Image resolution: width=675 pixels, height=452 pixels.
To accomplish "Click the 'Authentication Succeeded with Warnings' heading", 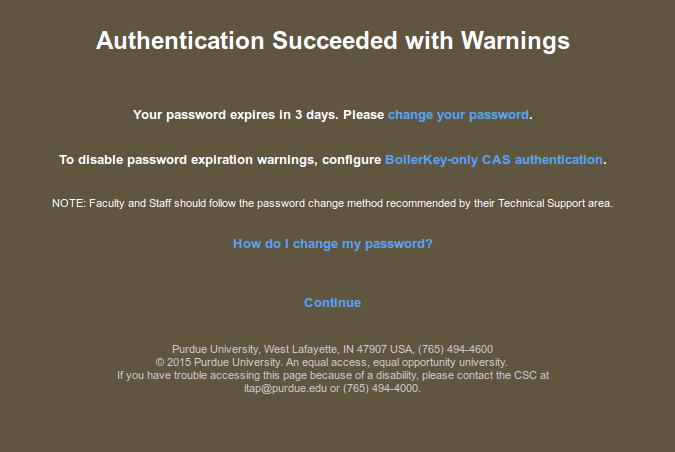I will click(x=333, y=41).
